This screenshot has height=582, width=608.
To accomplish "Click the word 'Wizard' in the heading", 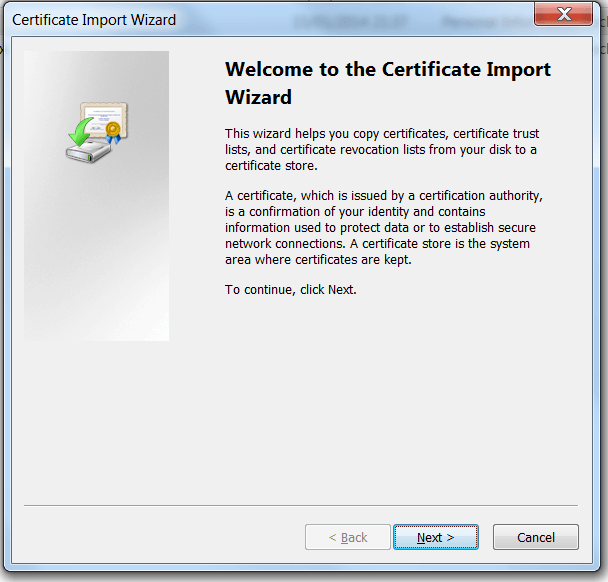I will point(258,97).
